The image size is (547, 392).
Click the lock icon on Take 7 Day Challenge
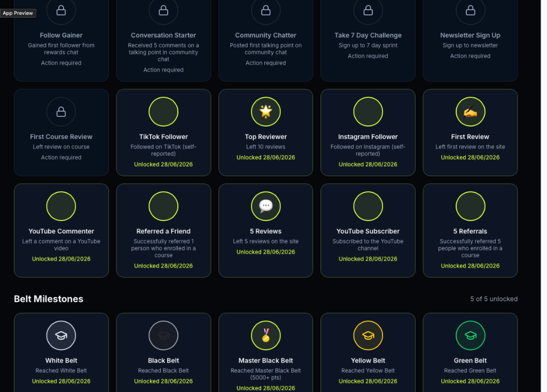pyautogui.click(x=368, y=11)
